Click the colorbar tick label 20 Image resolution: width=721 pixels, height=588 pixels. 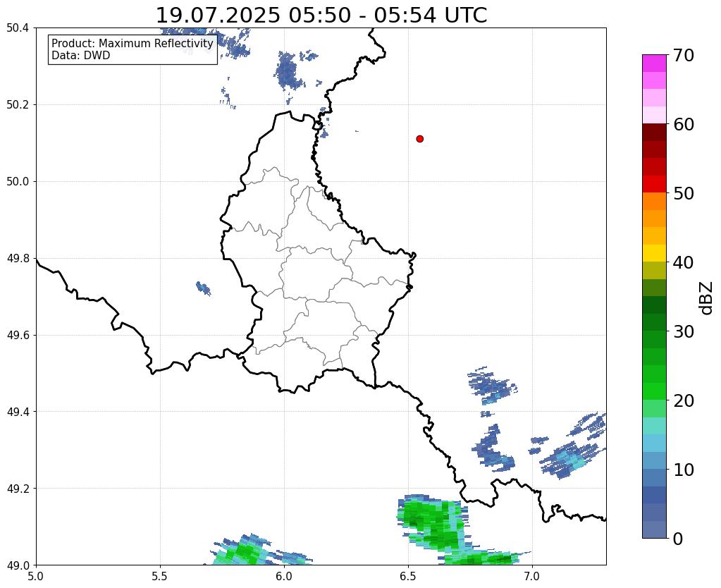click(x=683, y=400)
